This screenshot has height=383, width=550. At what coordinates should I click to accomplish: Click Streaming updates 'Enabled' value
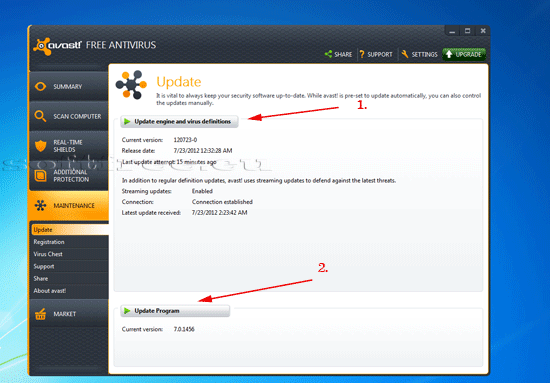coord(202,191)
